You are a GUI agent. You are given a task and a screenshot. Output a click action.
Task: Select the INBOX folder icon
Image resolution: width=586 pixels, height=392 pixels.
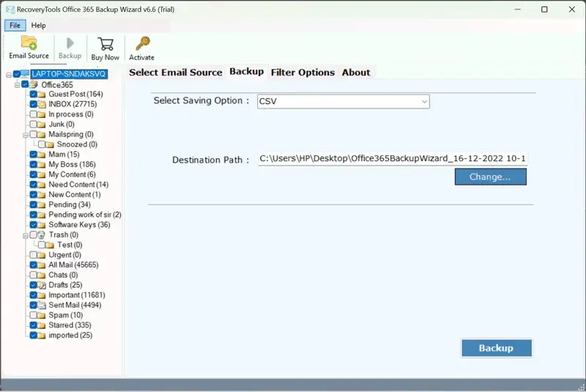click(42, 104)
